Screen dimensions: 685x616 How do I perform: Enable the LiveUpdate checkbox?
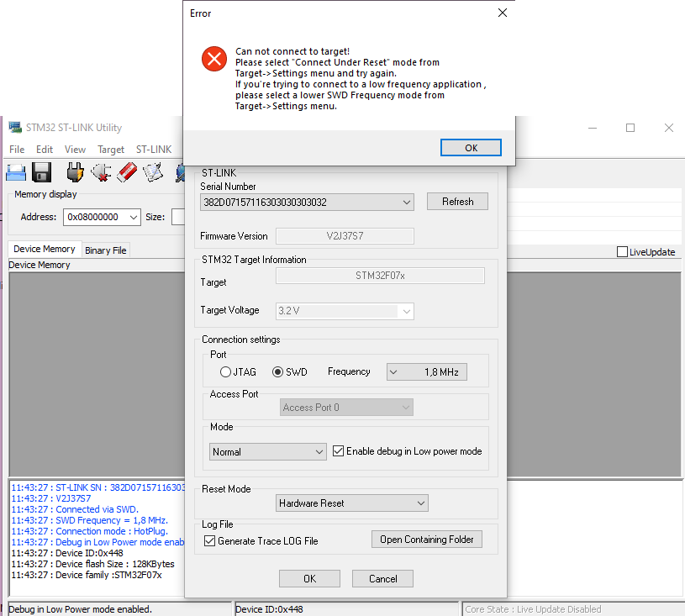tap(622, 251)
